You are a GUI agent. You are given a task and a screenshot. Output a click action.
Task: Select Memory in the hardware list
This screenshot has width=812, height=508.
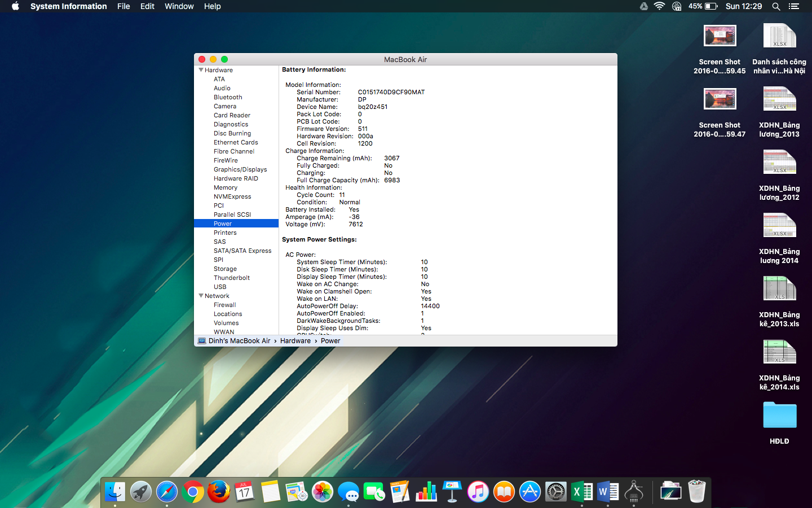click(x=226, y=187)
